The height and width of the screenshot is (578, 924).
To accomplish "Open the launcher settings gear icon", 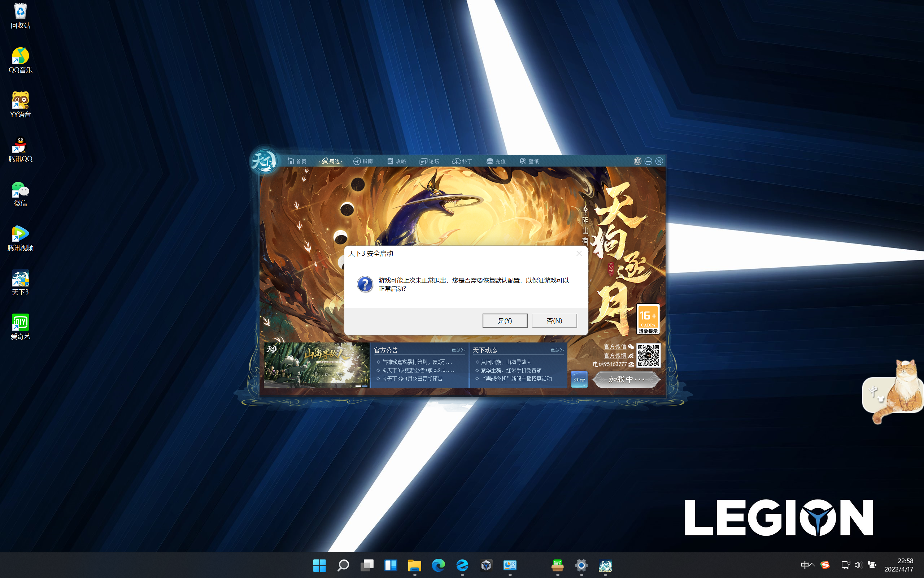I will pos(637,161).
